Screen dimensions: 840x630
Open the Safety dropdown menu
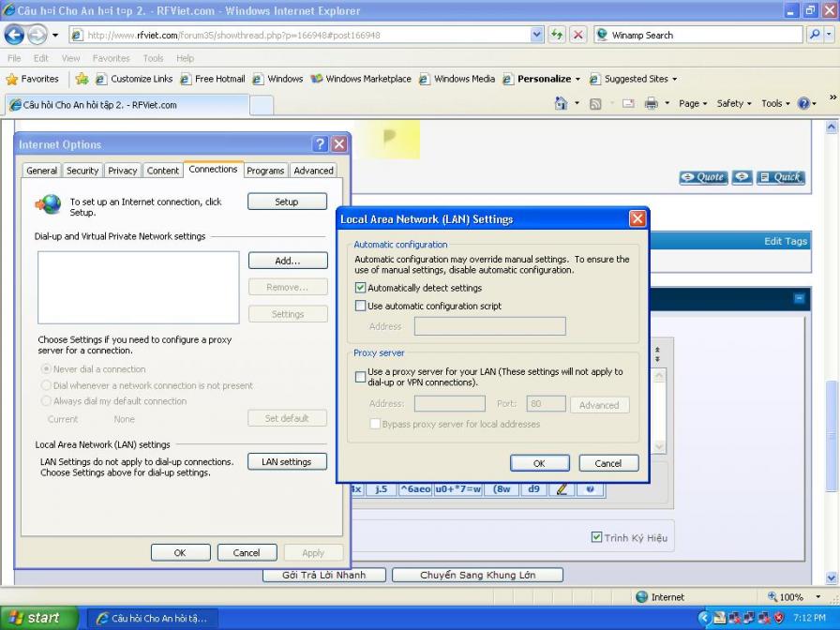coord(734,104)
